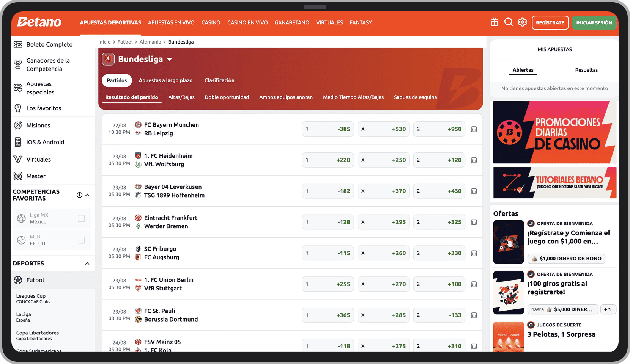Open stats icon for Frankfurt vs Bremen
Viewport: 630px width, 364px height.
[x=474, y=222]
